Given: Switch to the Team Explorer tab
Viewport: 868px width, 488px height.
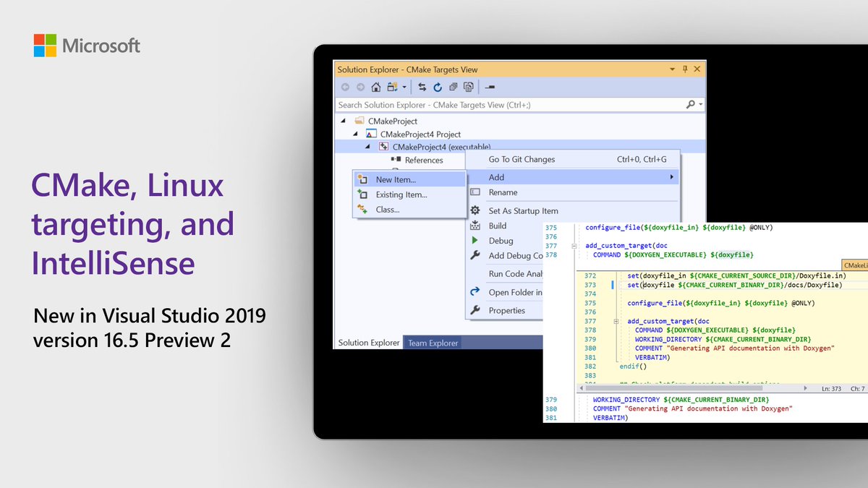Looking at the screenshot, I should pyautogui.click(x=433, y=343).
